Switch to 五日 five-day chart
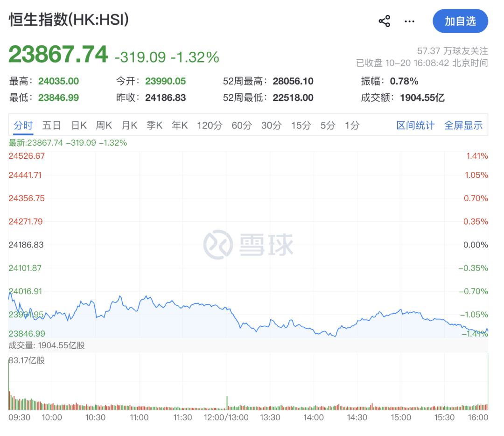This screenshot has height=436, width=504. coord(51,125)
